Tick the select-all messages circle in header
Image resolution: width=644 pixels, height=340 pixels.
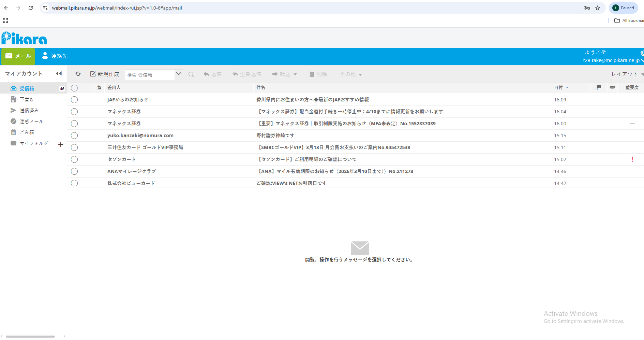[74, 88]
